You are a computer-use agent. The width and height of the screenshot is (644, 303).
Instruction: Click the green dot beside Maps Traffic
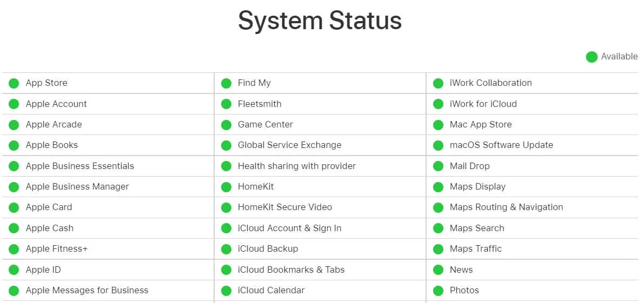coord(439,249)
